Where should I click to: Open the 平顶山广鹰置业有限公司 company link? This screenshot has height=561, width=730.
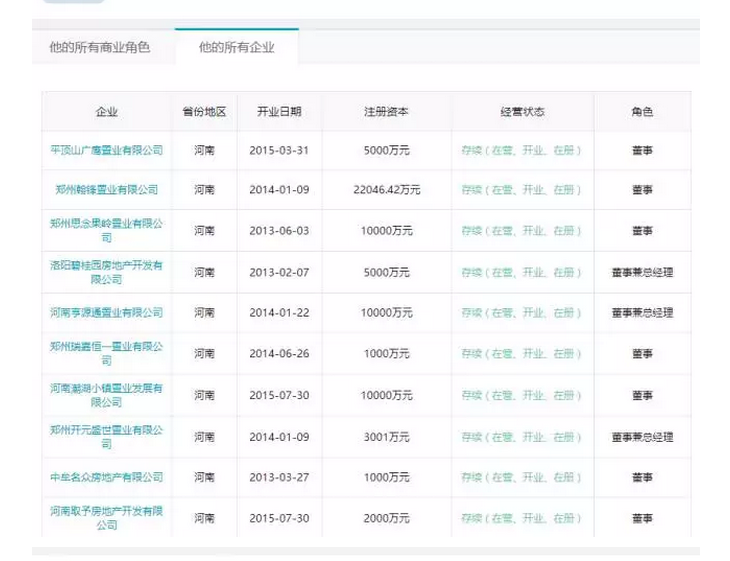coord(106,150)
